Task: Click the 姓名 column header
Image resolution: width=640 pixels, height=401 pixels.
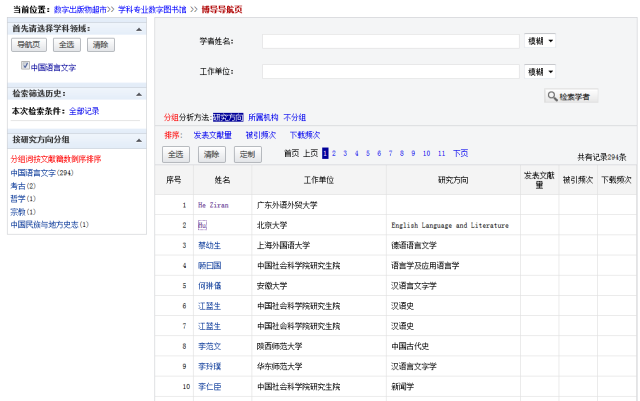Action: [x=222, y=180]
